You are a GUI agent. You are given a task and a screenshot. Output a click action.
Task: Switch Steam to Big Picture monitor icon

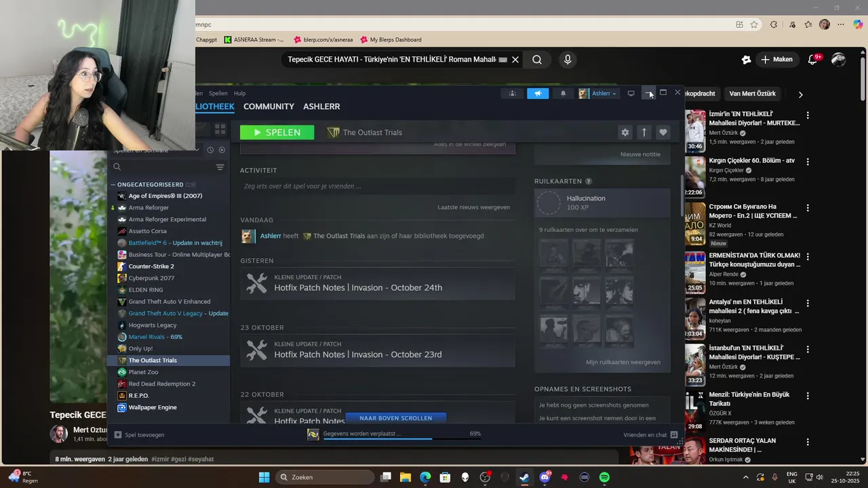click(631, 94)
